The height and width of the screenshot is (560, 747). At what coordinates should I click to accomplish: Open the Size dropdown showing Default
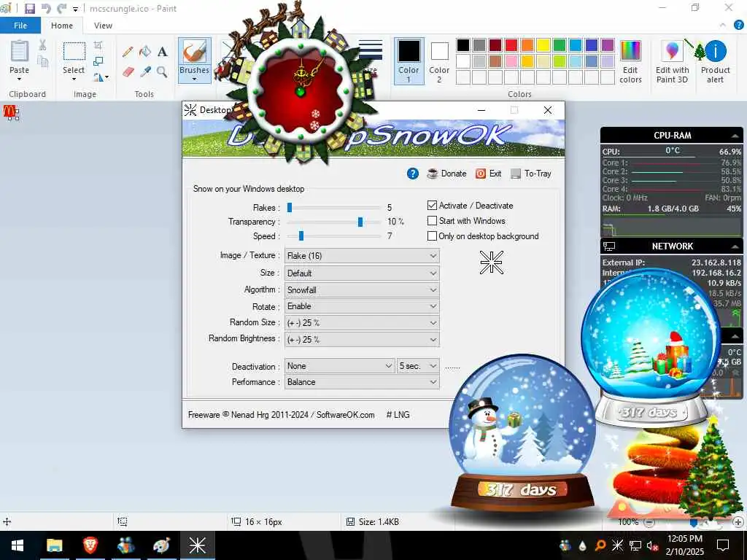[x=362, y=273]
